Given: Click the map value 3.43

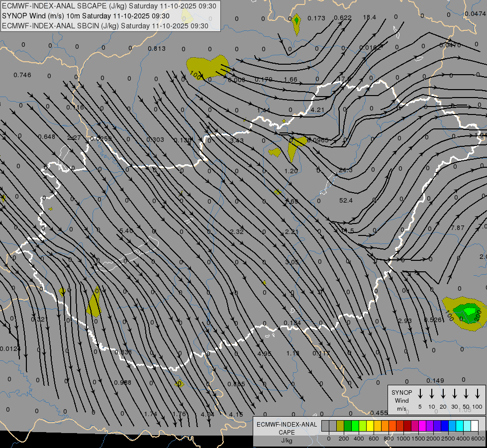Looking at the screenshot, I should tap(237, 140).
